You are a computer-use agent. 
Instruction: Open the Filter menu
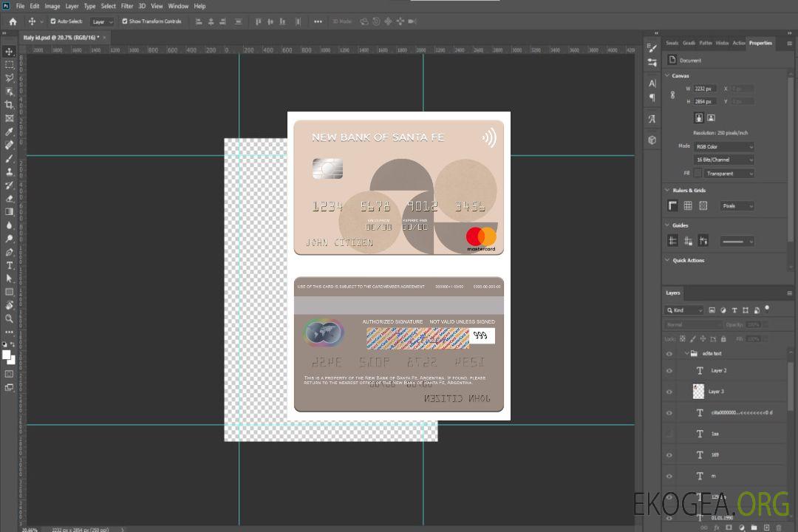[x=127, y=6]
